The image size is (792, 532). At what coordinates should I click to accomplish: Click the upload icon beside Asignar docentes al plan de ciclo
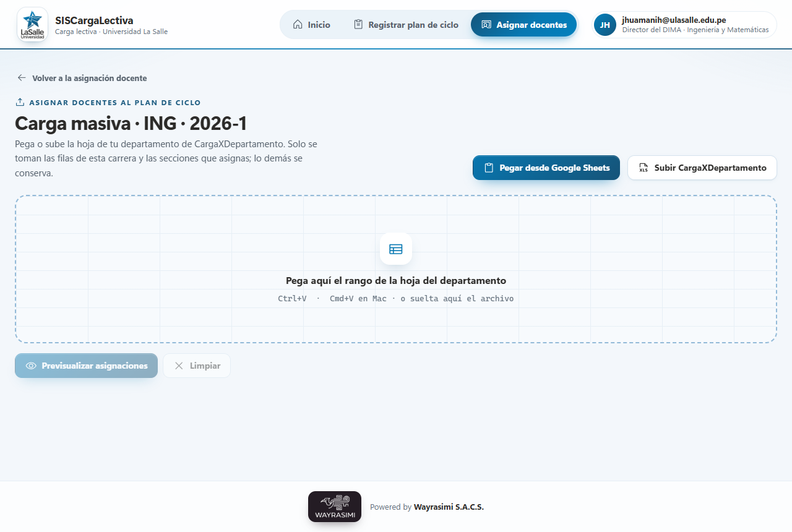click(x=20, y=102)
